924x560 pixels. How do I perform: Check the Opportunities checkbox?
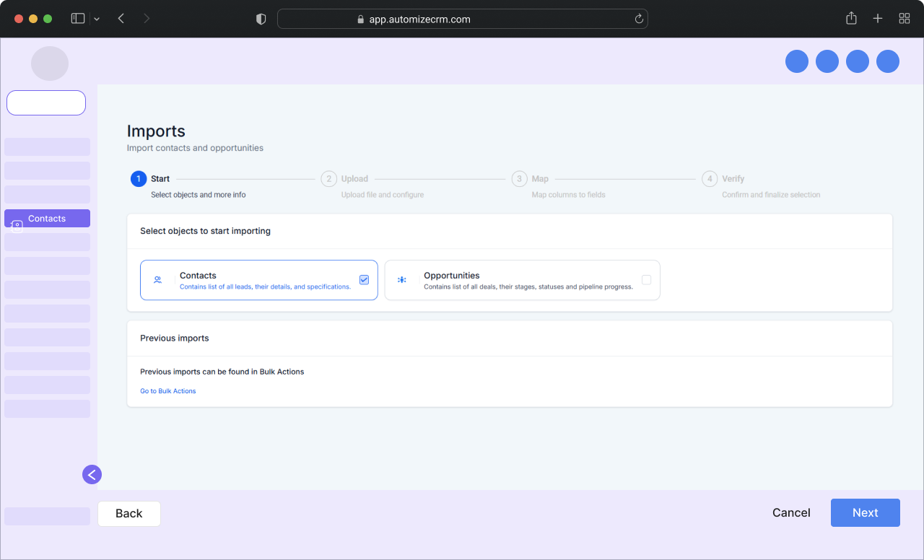[646, 280]
